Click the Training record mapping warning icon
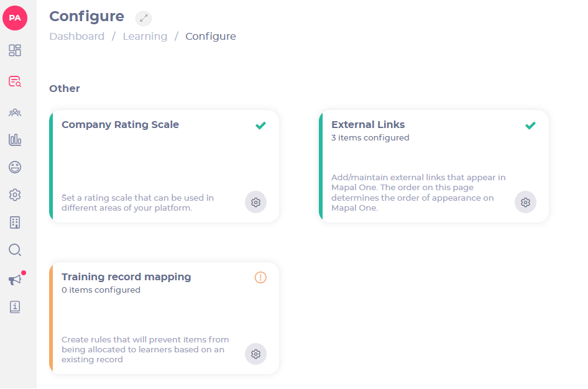Image resolution: width=588 pixels, height=389 pixels. click(x=260, y=277)
